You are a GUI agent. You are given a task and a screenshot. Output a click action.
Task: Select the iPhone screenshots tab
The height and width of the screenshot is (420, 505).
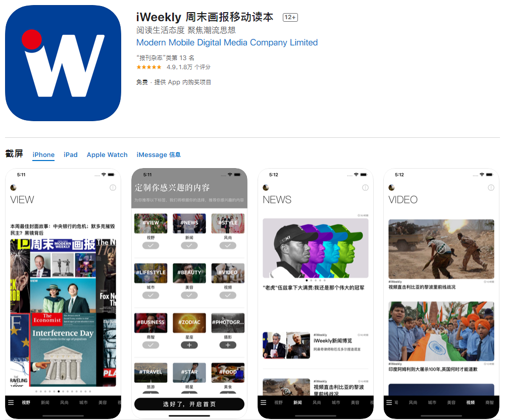tap(43, 155)
